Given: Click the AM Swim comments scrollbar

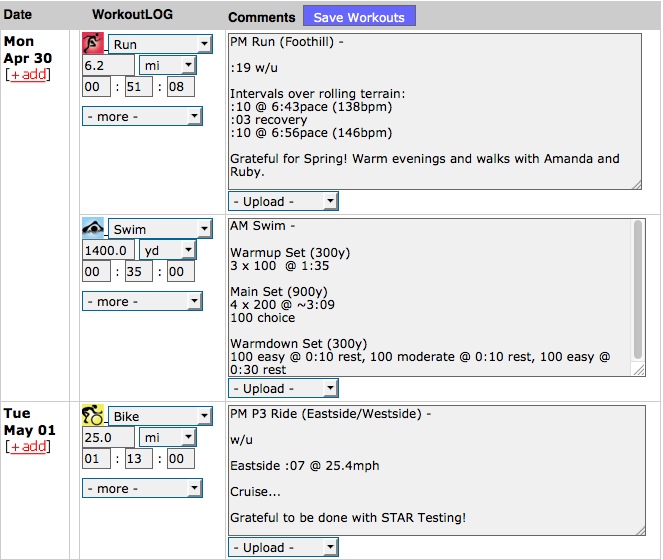Looking at the screenshot, I should (x=638, y=297).
